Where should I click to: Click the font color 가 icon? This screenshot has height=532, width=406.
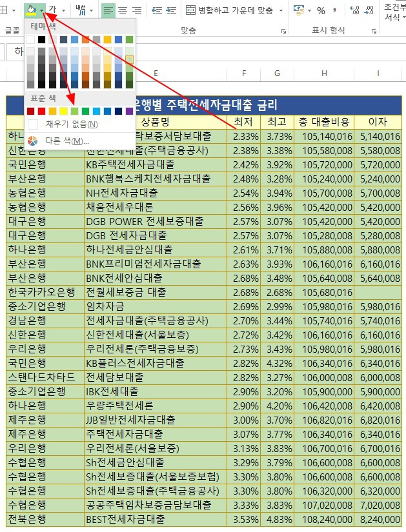point(53,10)
